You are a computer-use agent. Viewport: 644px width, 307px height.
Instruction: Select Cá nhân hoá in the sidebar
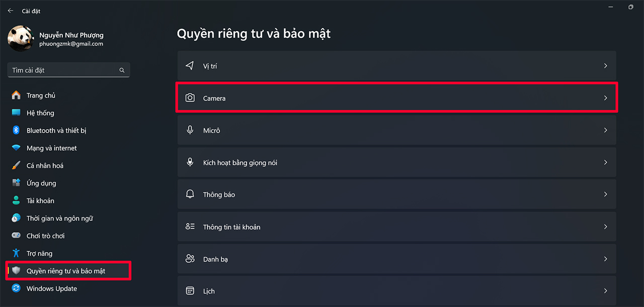pos(45,166)
